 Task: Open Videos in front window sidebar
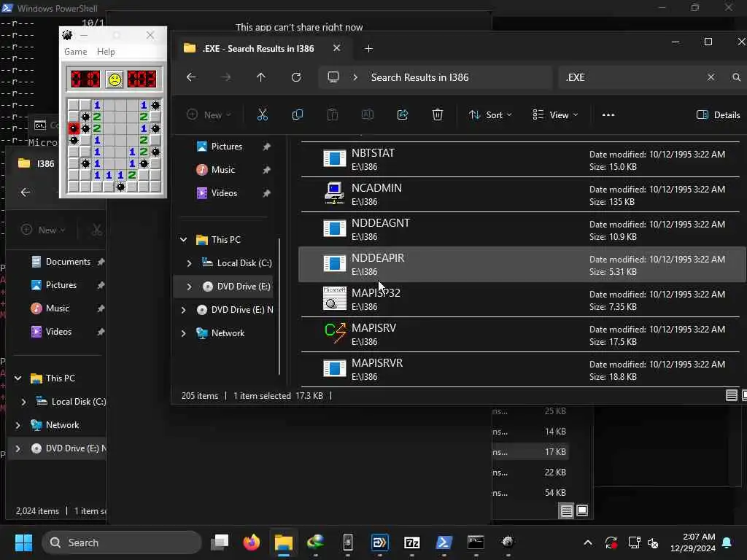224,193
